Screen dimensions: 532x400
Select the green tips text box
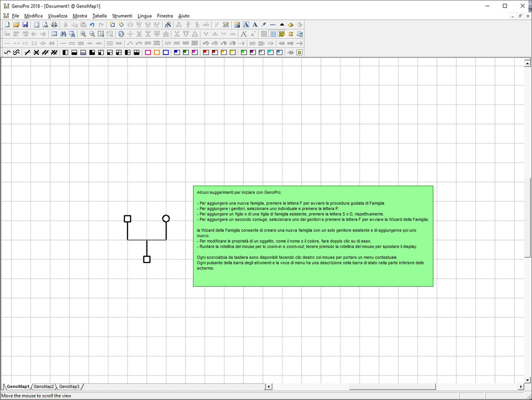pos(313,236)
